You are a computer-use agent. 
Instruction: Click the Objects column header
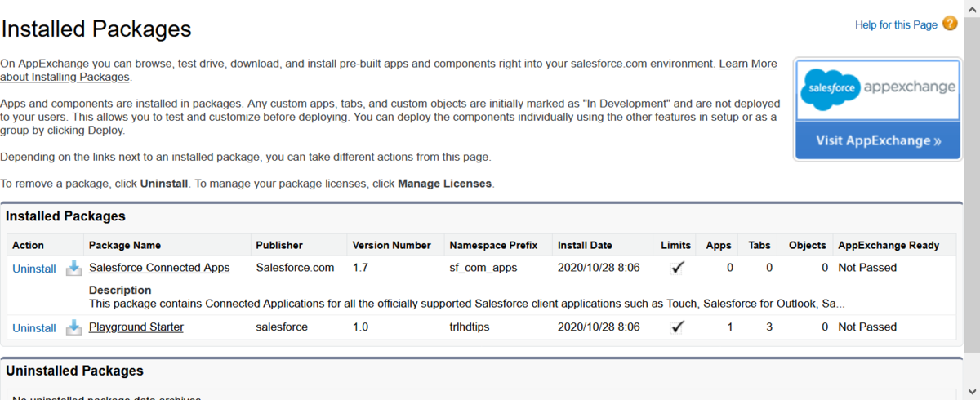tap(808, 245)
